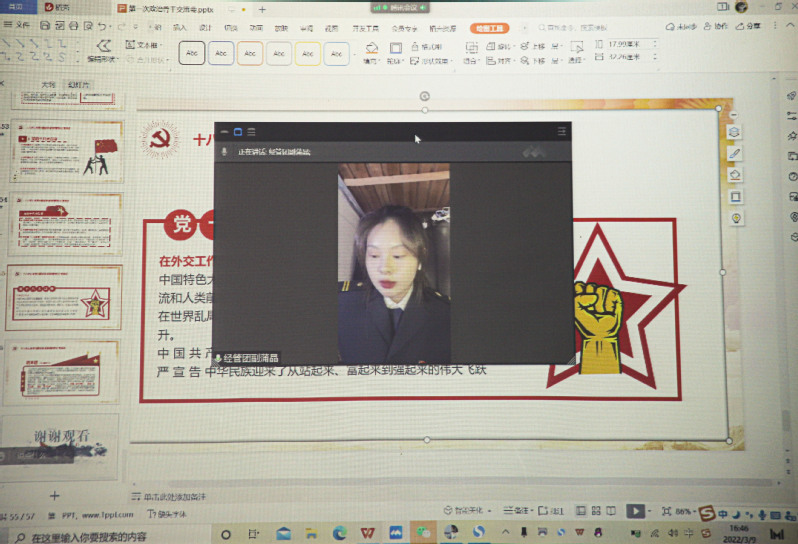This screenshot has height=544, width=798.
Task: Toggle Slide Sorter view in status bar
Action: click(596, 510)
